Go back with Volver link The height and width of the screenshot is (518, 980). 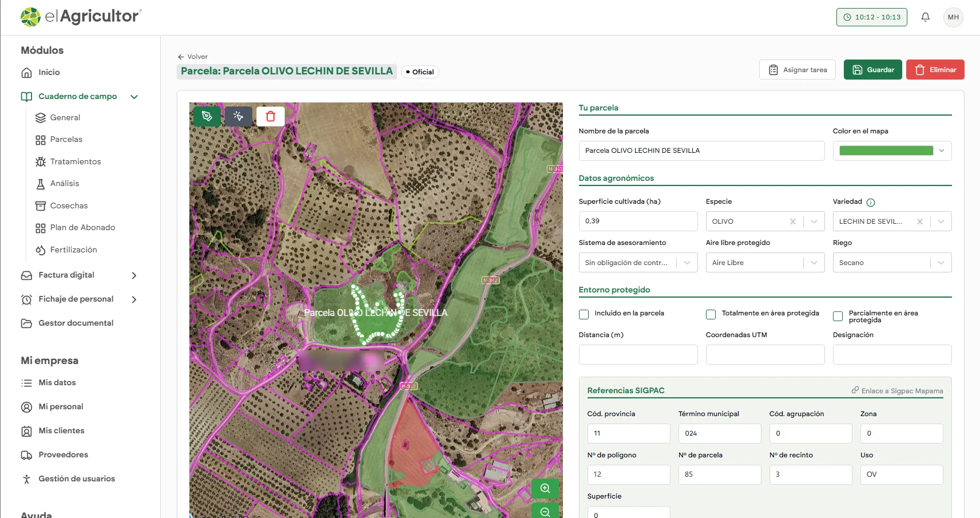(x=193, y=57)
